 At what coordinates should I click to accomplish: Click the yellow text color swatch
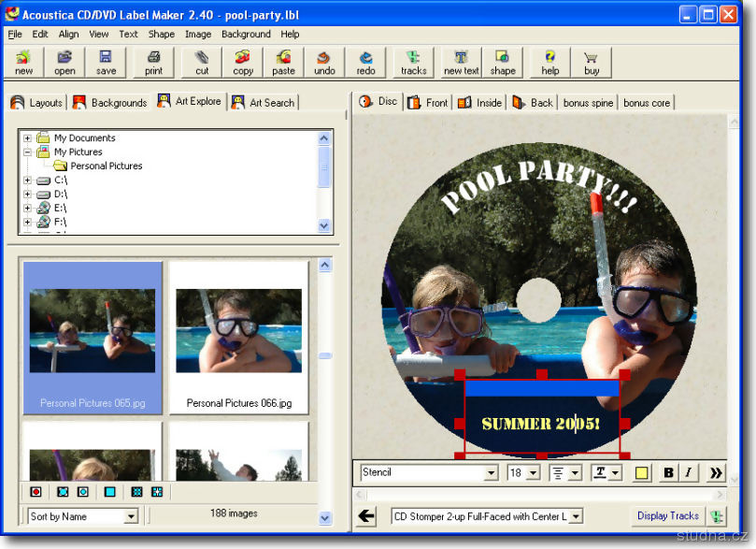point(642,473)
